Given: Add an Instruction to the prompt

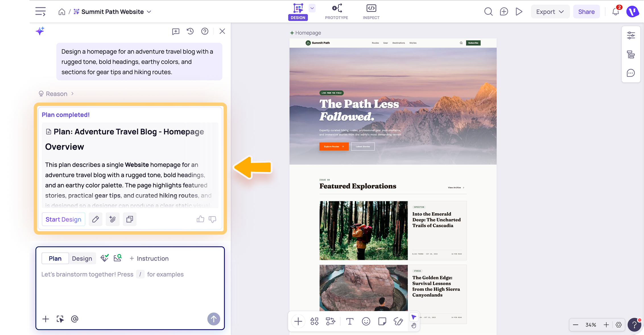Looking at the screenshot, I should coord(149,258).
